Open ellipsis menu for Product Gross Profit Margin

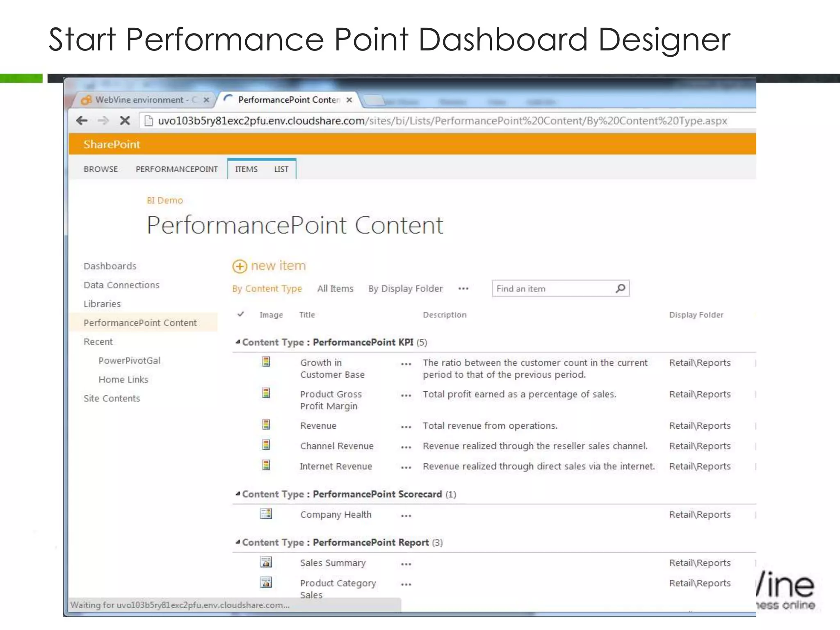pos(406,396)
